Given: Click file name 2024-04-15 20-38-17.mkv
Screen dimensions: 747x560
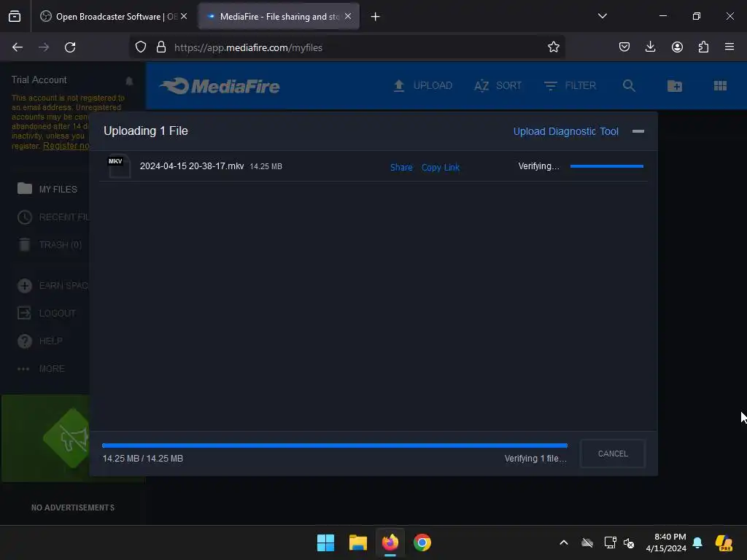Looking at the screenshot, I should (192, 166).
